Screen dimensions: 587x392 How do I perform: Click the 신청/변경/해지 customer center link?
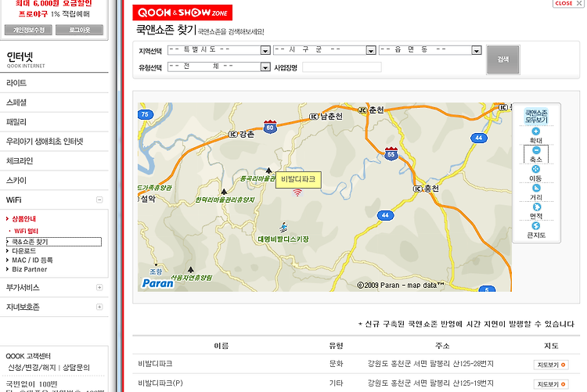(32, 368)
